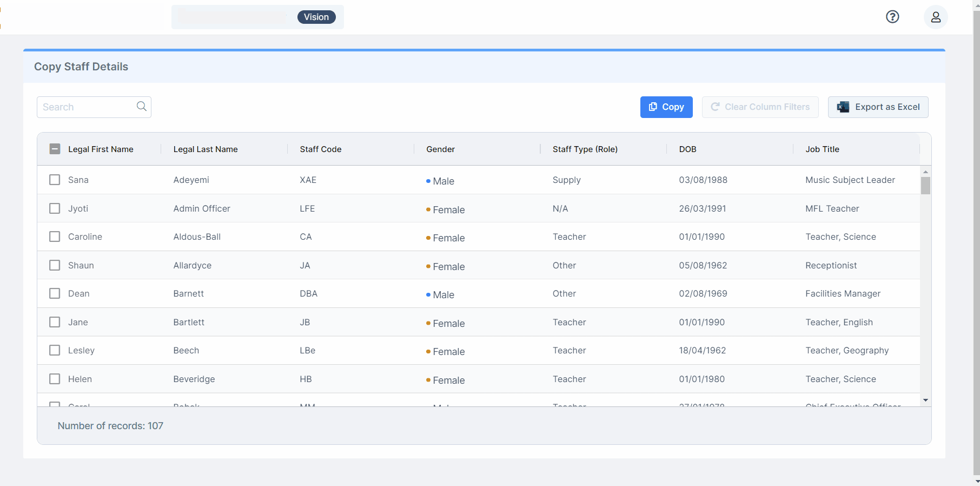
Task: Click the 'Teacher, Geography' job title cell
Action: [x=847, y=350]
